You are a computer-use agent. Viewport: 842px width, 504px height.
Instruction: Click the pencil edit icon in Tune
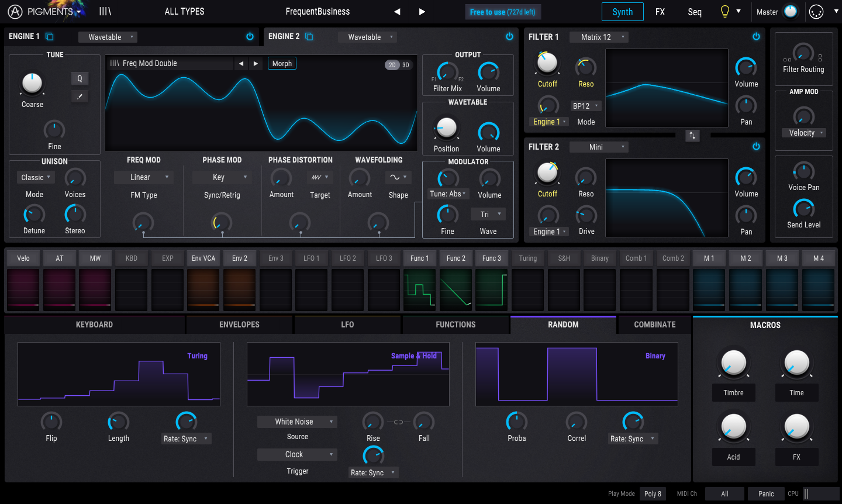point(80,96)
